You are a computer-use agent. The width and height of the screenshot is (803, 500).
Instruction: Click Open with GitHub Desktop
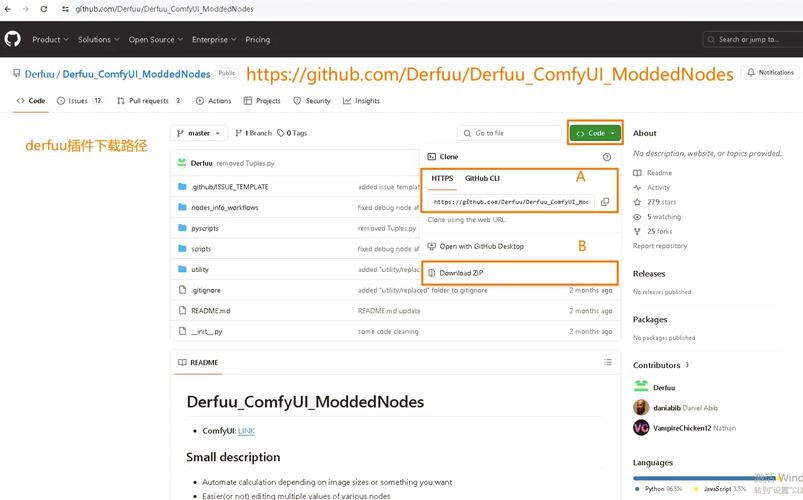click(x=476, y=246)
